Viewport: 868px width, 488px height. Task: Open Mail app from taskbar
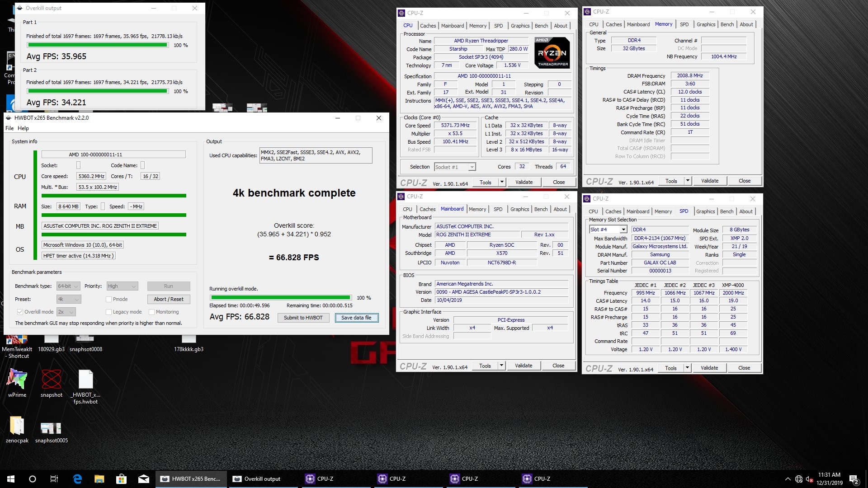click(143, 479)
